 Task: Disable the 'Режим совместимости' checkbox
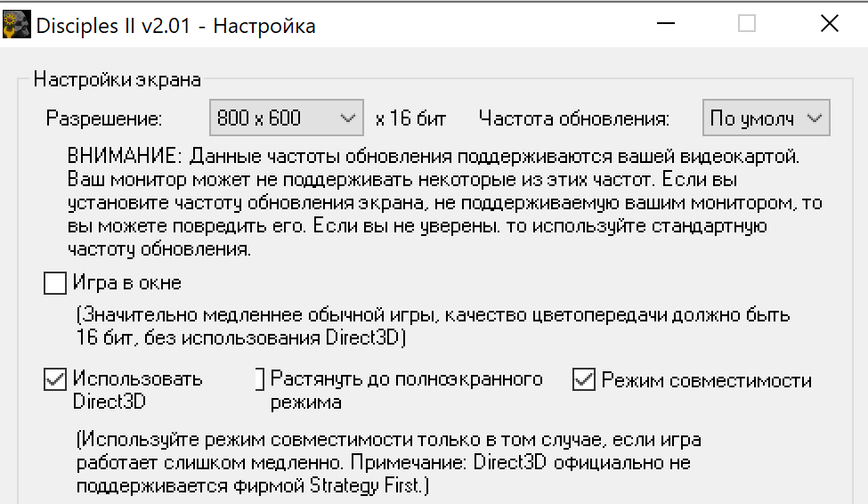tap(584, 380)
